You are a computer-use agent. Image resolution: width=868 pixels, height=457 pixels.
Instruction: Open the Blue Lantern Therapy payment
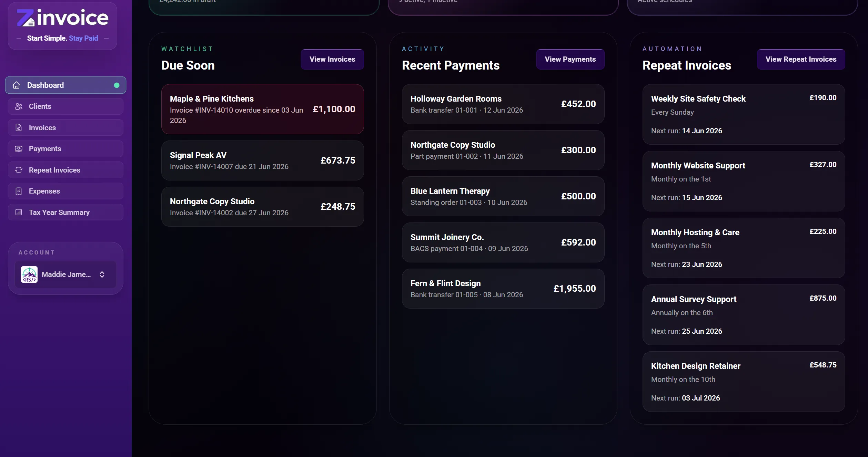(x=503, y=196)
